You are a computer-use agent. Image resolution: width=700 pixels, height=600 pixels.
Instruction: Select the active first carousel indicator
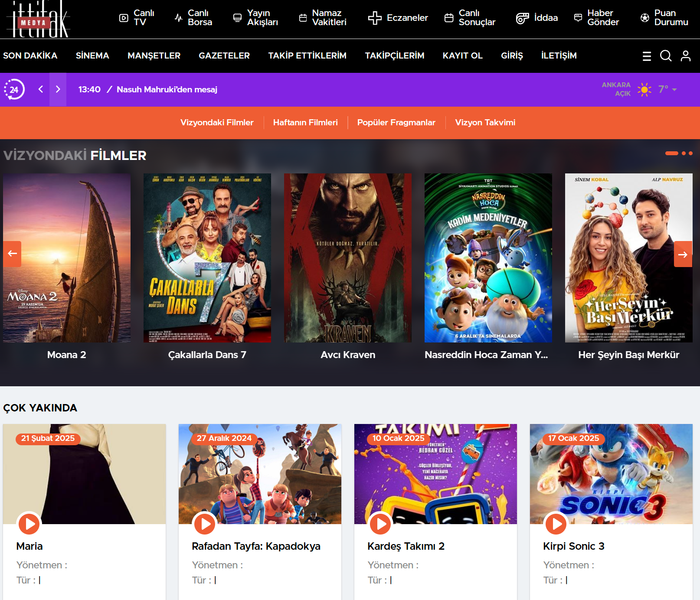tap(672, 153)
